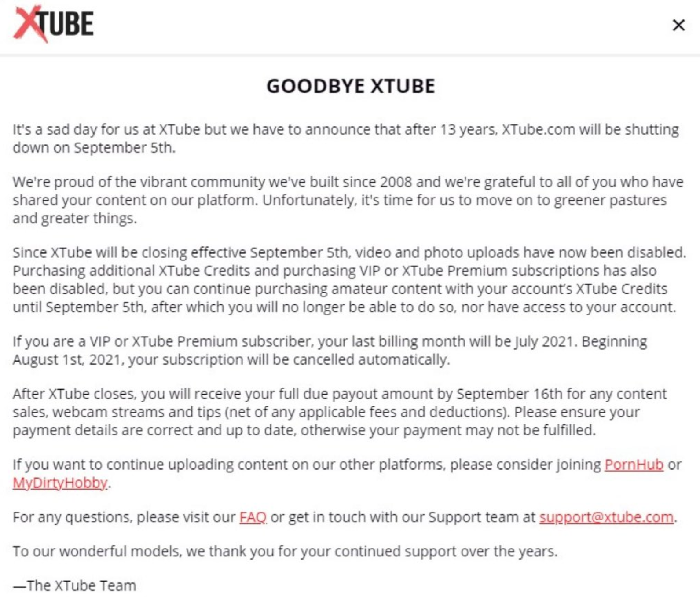Select the paragraph about disabled video and photo uploads
The height and width of the screenshot is (611, 700).
349,280
